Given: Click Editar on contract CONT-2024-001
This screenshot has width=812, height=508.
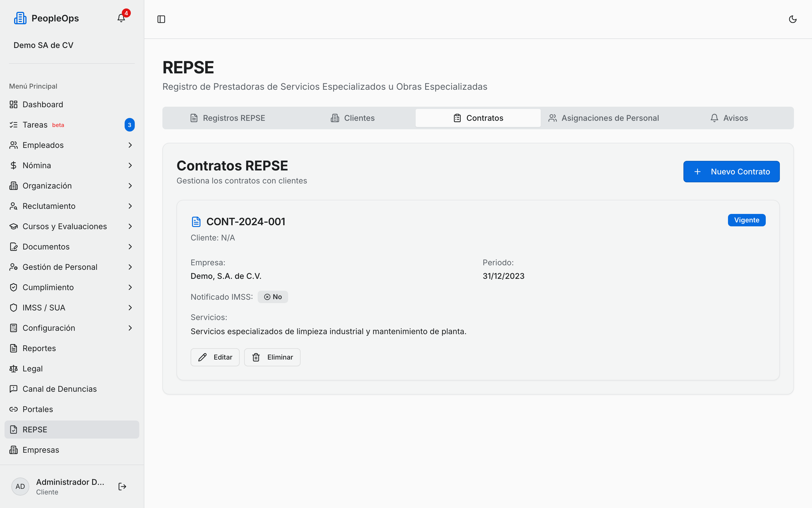Looking at the screenshot, I should [215, 357].
